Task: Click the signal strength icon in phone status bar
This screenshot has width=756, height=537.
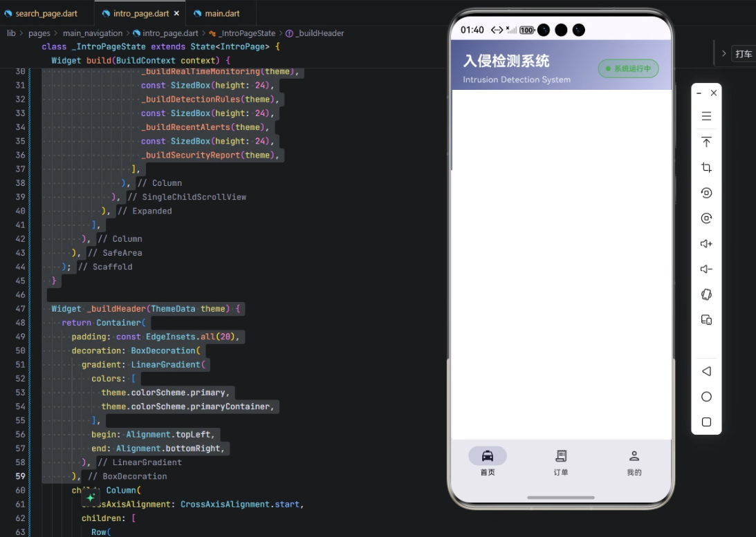Action: coord(512,30)
